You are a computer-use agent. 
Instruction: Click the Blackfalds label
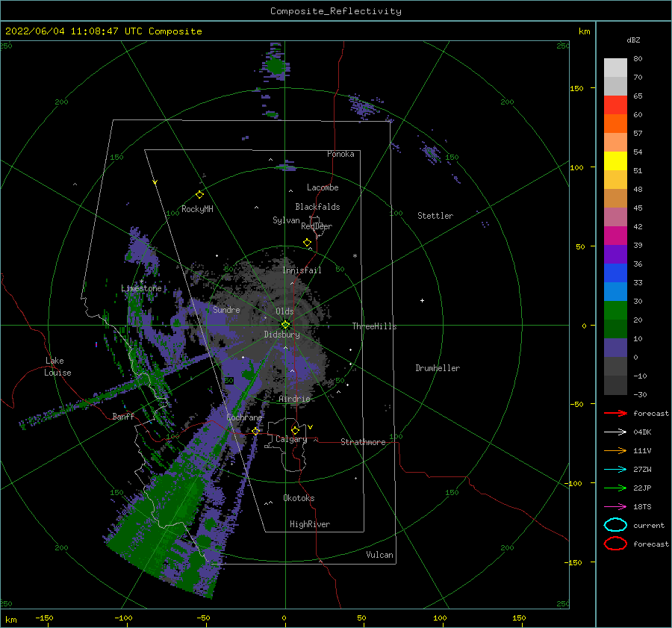point(317,207)
